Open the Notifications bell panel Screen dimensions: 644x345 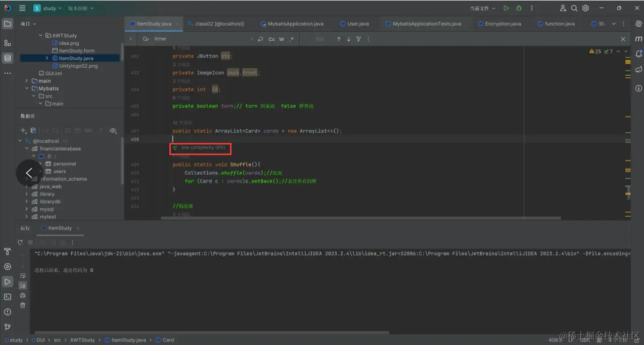click(x=638, y=54)
